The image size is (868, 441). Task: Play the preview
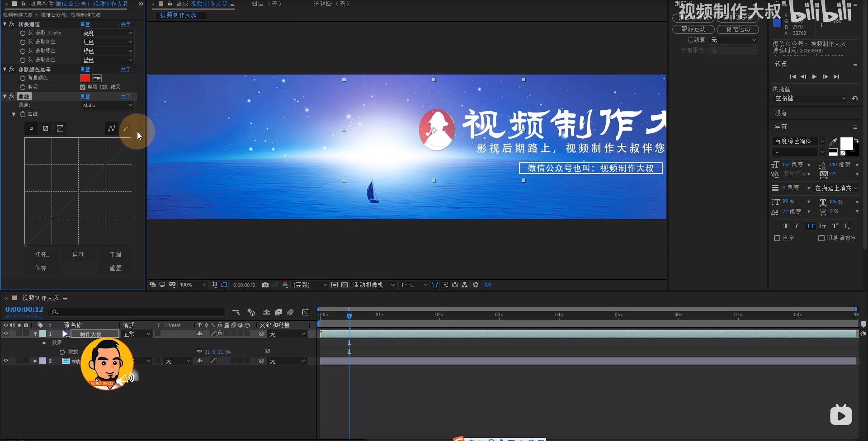click(814, 77)
